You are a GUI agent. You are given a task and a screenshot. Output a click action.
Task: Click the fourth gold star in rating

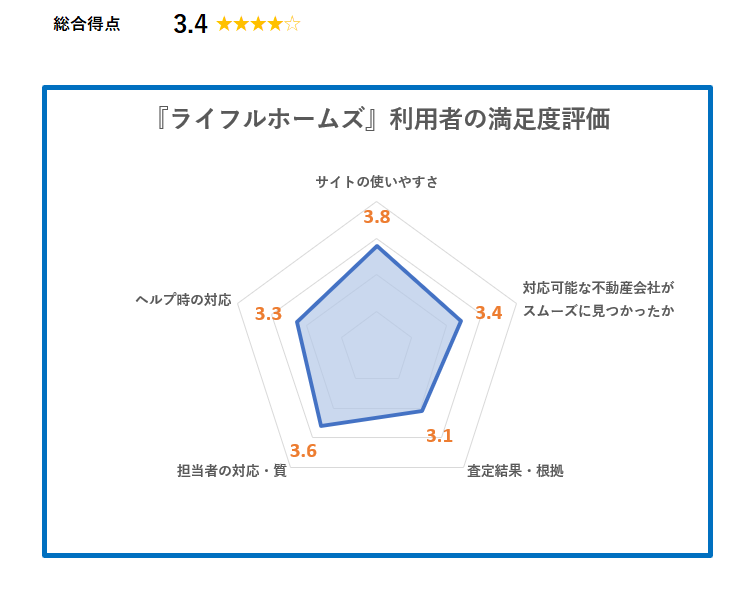point(275,24)
